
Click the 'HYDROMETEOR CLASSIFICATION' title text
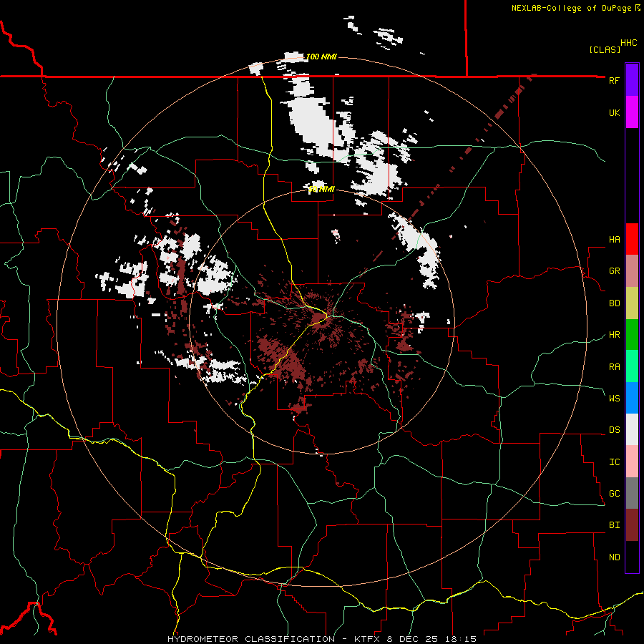251,639
